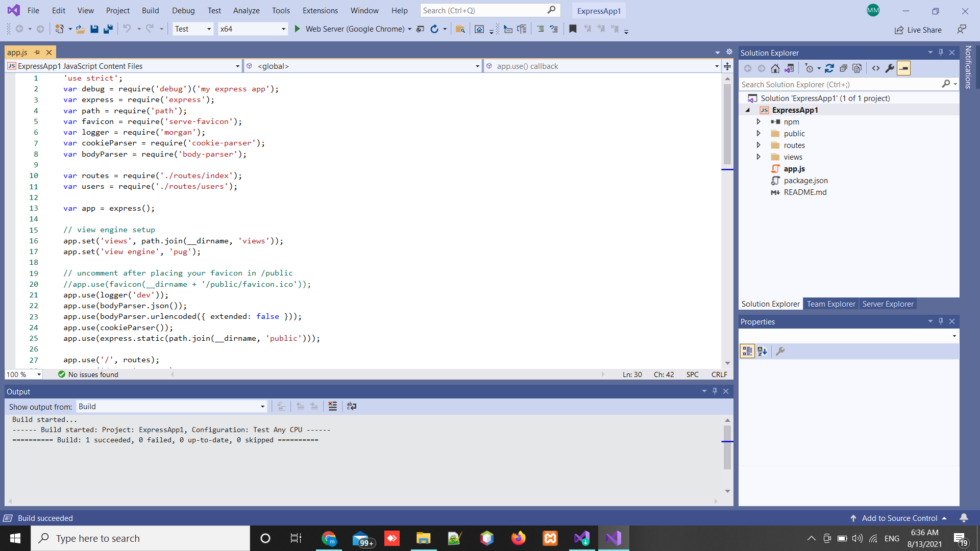This screenshot has height=551, width=980.
Task: Open the Build menu
Action: tap(150, 10)
